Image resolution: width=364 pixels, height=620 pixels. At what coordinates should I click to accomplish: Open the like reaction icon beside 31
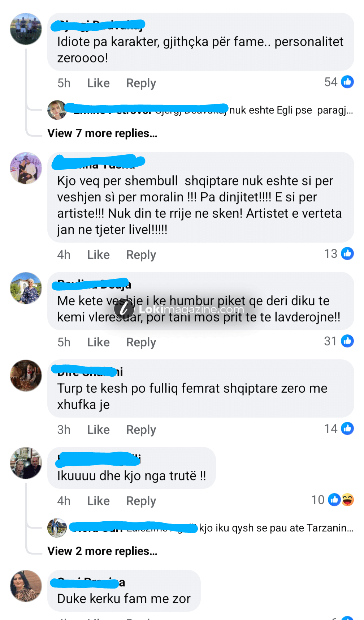pyautogui.click(x=347, y=341)
